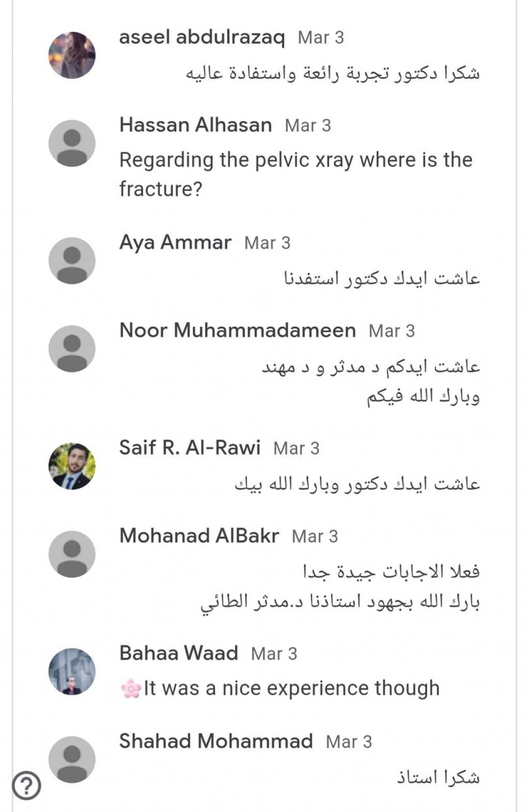Click Hassan Alhasan's default avatar icon
Image resolution: width=529 pixels, height=812 pixels.
[x=72, y=143]
